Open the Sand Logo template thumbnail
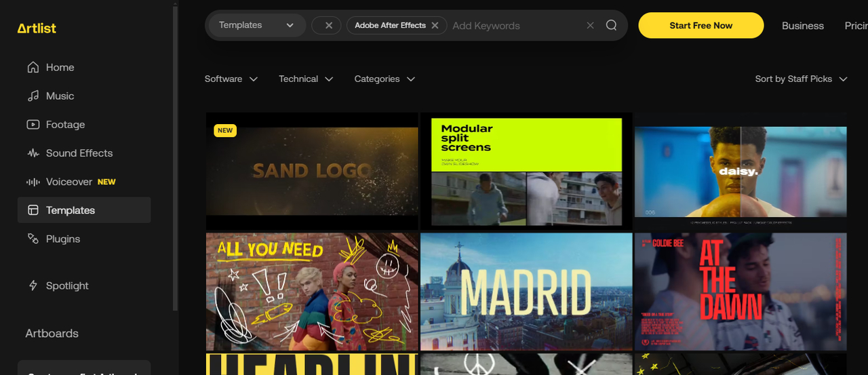This screenshot has height=375, width=868. point(312,171)
